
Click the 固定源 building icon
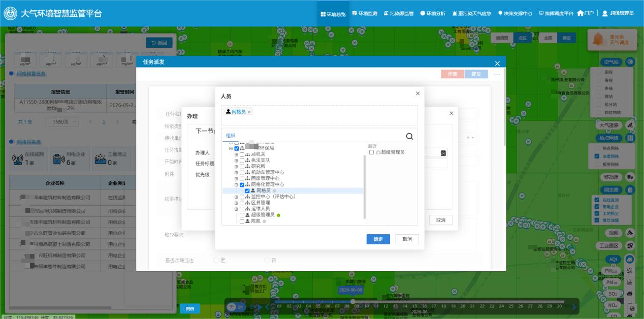coord(630,190)
